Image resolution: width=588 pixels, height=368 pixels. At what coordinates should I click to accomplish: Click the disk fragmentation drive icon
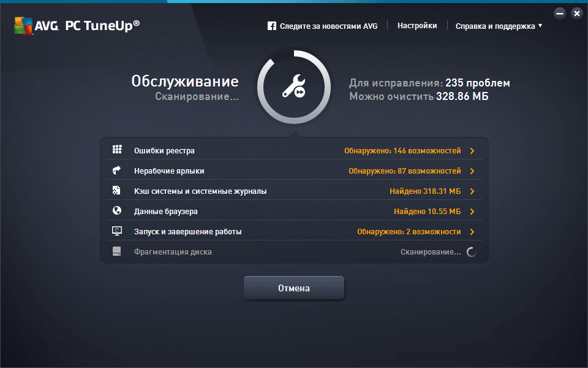click(117, 251)
